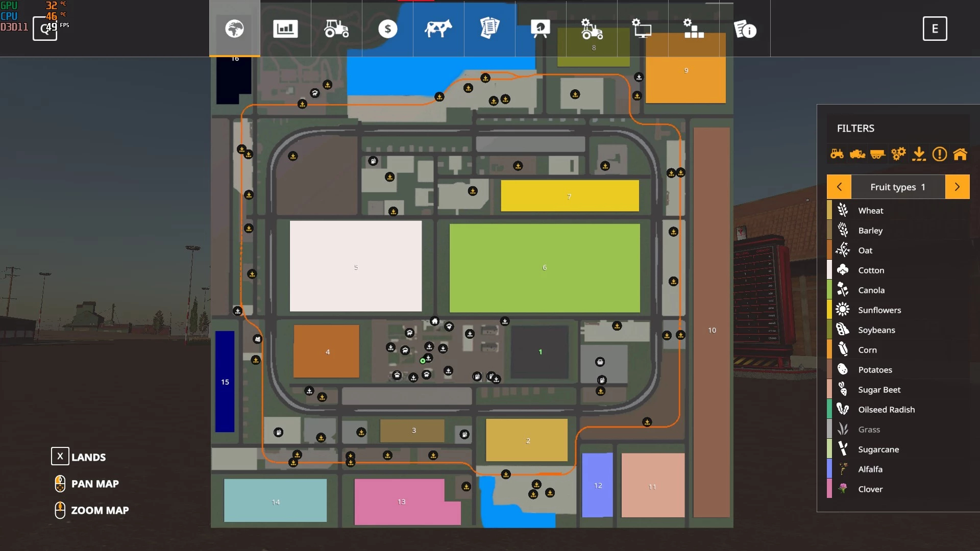Select orange field 4 on map

327,351
